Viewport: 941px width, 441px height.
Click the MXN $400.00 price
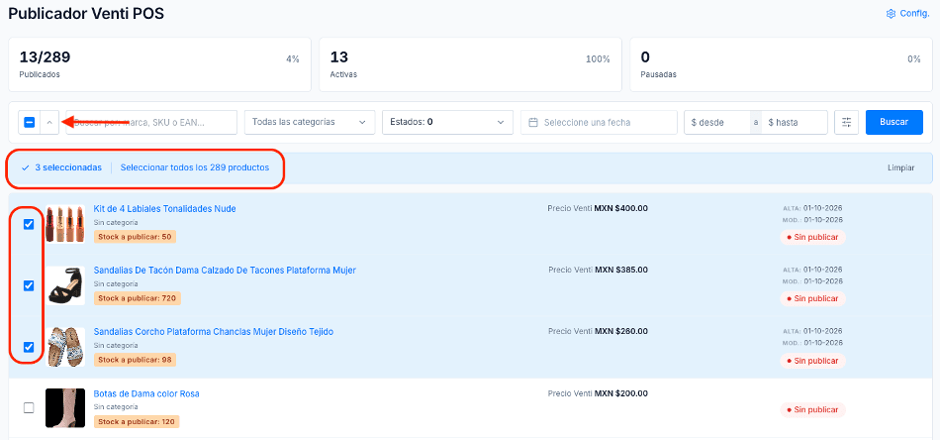click(621, 209)
